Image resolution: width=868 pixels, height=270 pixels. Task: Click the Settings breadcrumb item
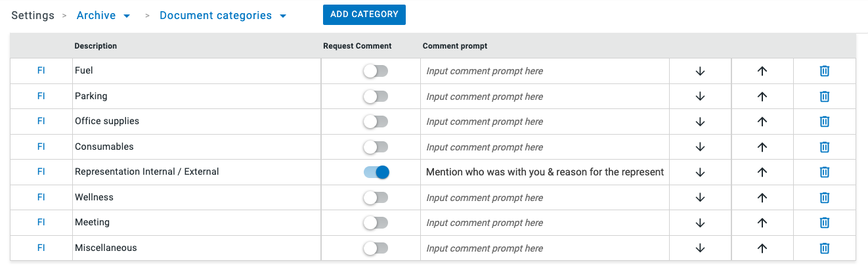click(x=33, y=15)
